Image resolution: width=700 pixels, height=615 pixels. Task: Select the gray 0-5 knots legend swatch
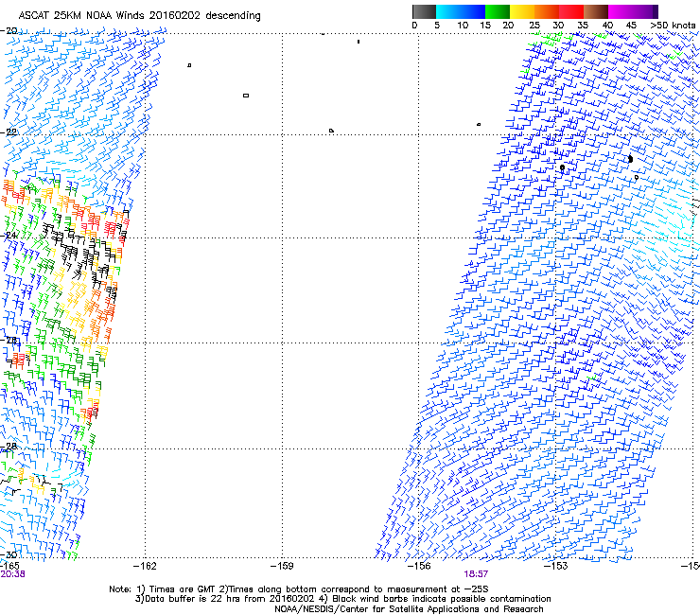(x=424, y=11)
